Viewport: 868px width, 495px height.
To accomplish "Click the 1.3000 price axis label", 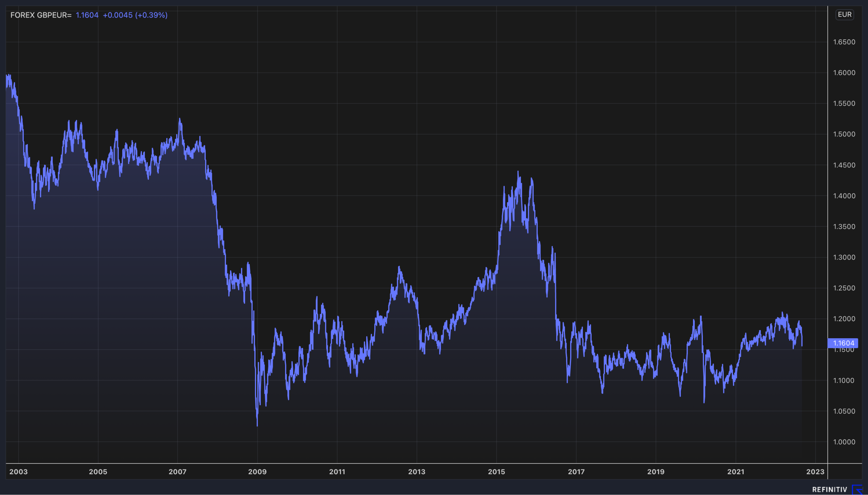I will tap(844, 257).
